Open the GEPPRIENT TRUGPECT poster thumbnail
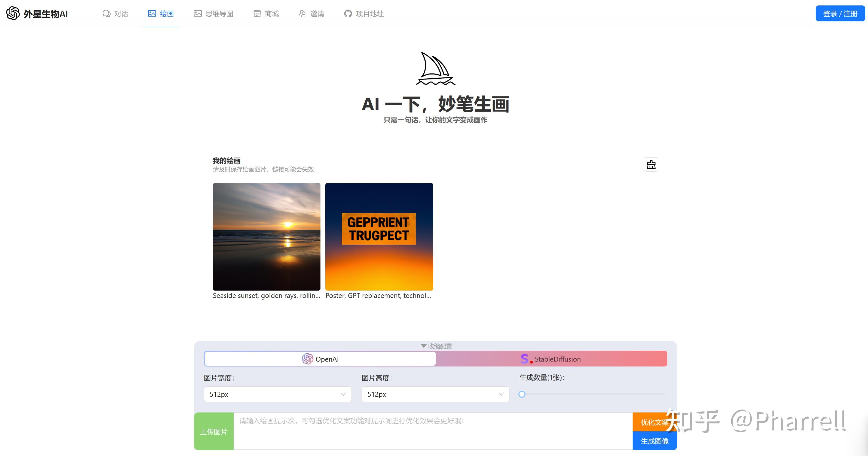This screenshot has width=868, height=456. (x=379, y=237)
